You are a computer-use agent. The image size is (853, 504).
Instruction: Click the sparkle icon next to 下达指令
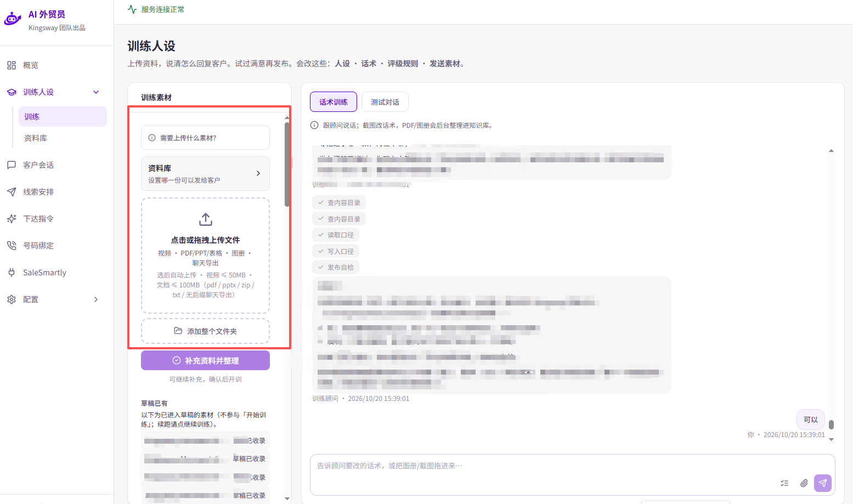coord(12,219)
